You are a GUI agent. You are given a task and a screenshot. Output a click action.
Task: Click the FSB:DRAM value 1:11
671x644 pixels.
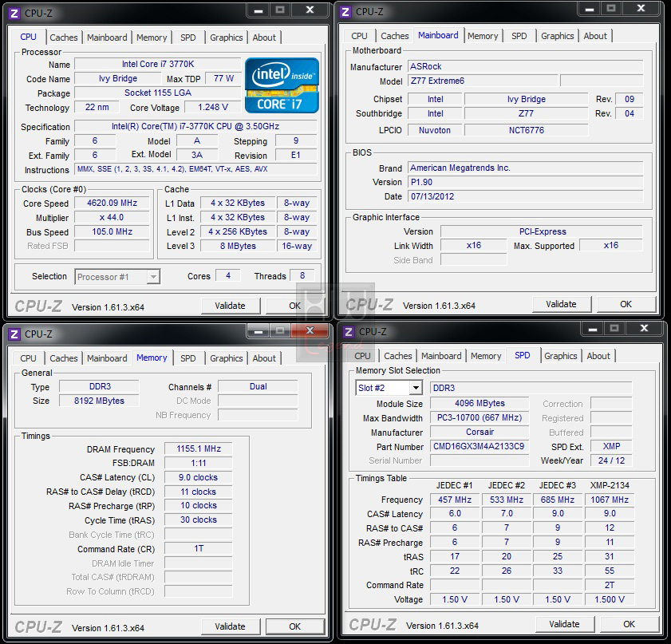[199, 463]
